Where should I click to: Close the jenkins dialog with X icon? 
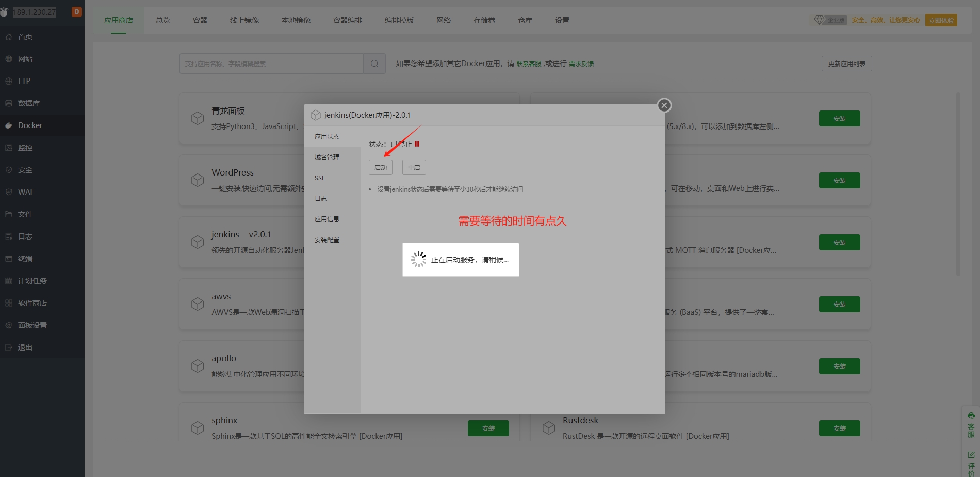click(x=664, y=105)
